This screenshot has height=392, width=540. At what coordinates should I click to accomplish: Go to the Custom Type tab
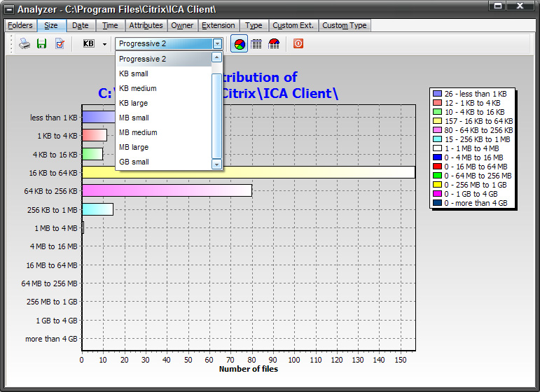point(344,25)
